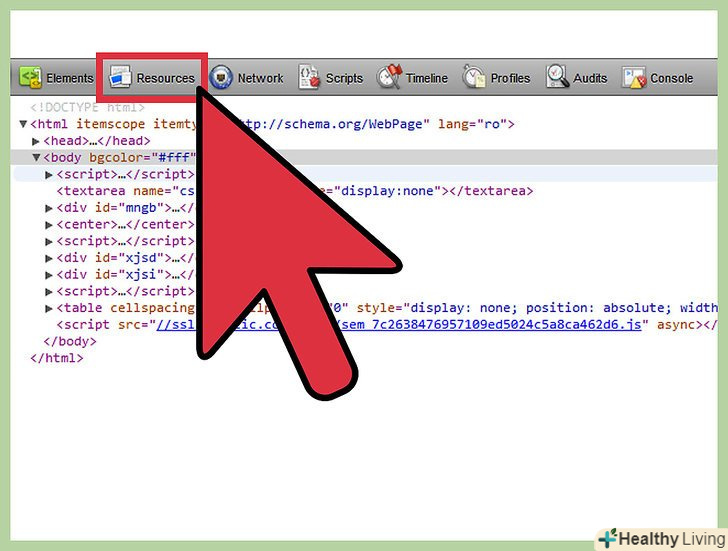Select the closing </body> tag

click(x=70, y=341)
